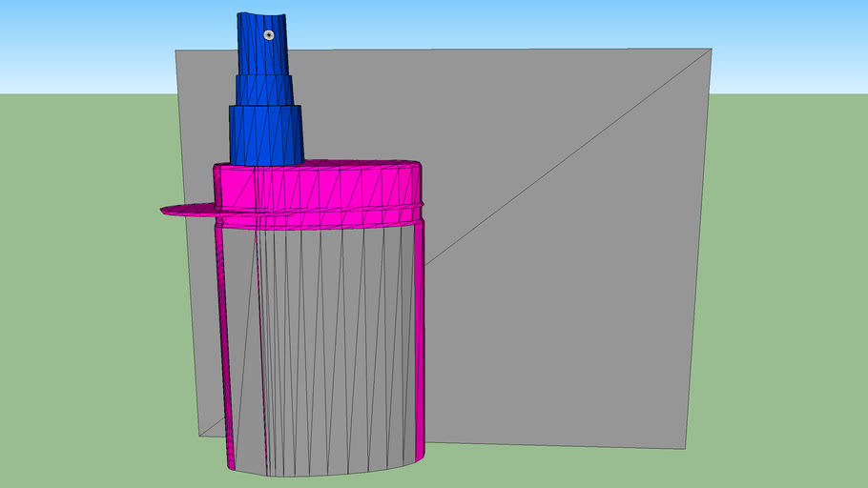Select the top-left corner of gray backdrop
Viewport: 868px width, 488px height.
coord(176,51)
